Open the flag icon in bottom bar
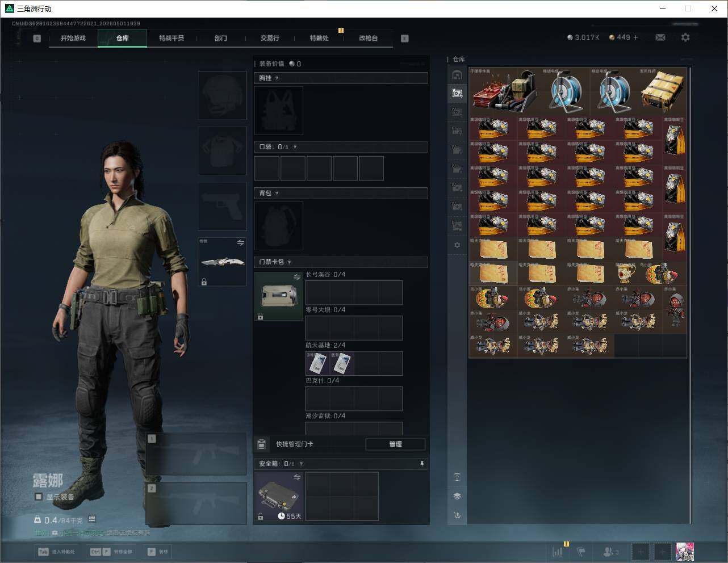Viewport: 728px width, 563px height. 581,551
